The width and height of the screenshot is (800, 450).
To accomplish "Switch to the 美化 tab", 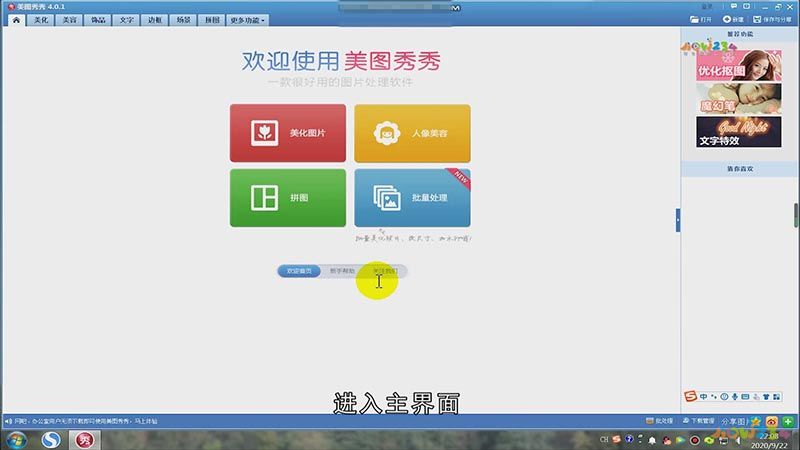I will [41, 20].
